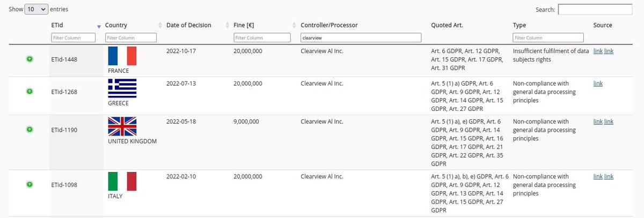Image resolution: width=644 pixels, height=218 pixels.
Task: Click the Italy flag image
Action: (x=122, y=182)
